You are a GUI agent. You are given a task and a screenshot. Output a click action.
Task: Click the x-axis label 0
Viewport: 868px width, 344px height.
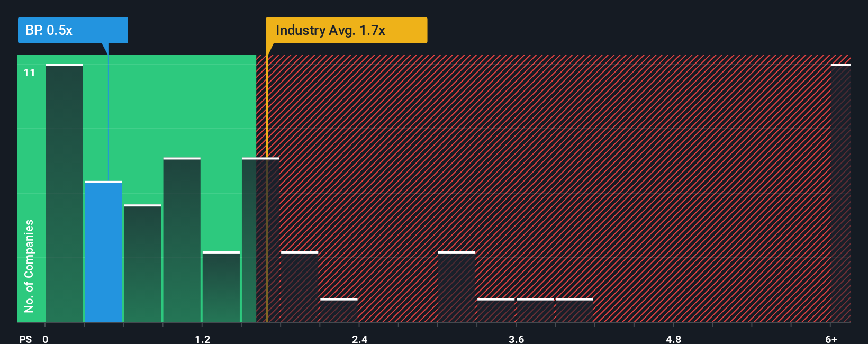pyautogui.click(x=46, y=339)
